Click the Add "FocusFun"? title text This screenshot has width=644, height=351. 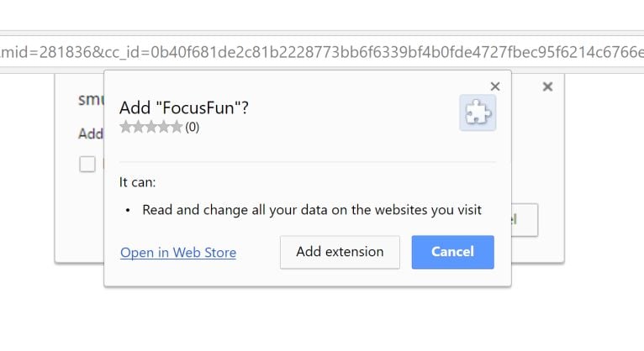[x=184, y=107]
